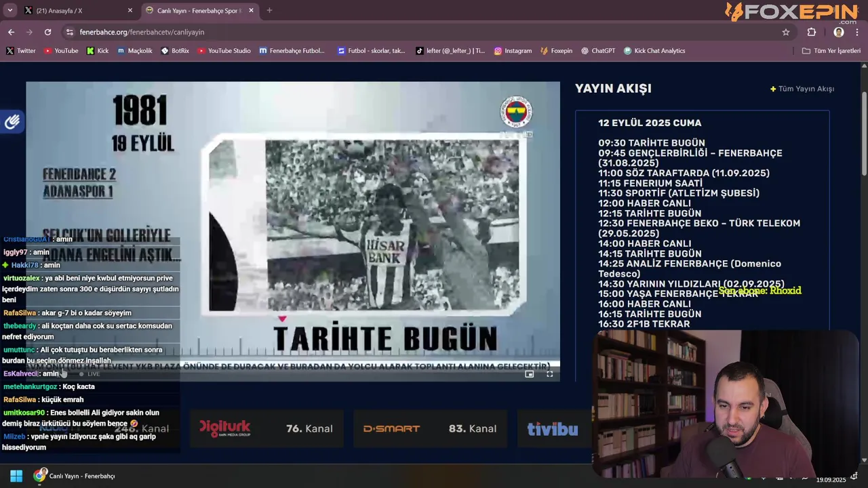Open the Windows Start menu
The height and width of the screenshot is (488, 868).
coord(16,476)
